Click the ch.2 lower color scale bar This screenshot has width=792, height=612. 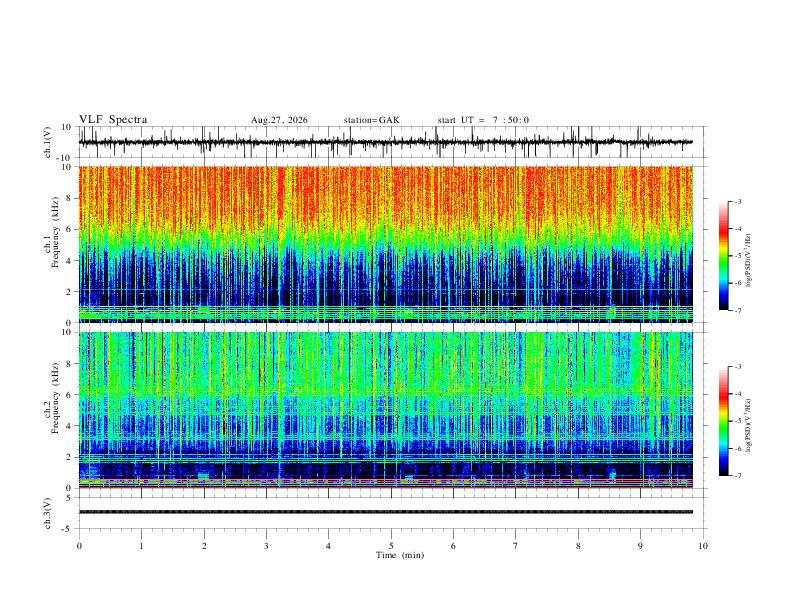coord(724,421)
